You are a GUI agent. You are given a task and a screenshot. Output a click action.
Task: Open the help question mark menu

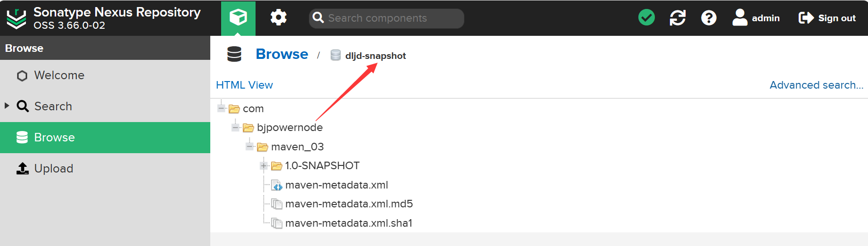click(x=709, y=18)
